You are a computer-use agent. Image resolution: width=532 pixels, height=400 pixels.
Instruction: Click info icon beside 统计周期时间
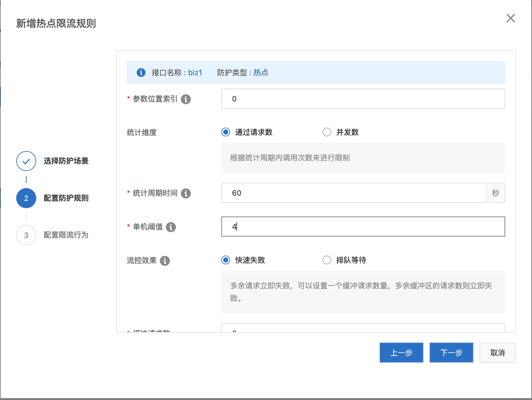(186, 193)
